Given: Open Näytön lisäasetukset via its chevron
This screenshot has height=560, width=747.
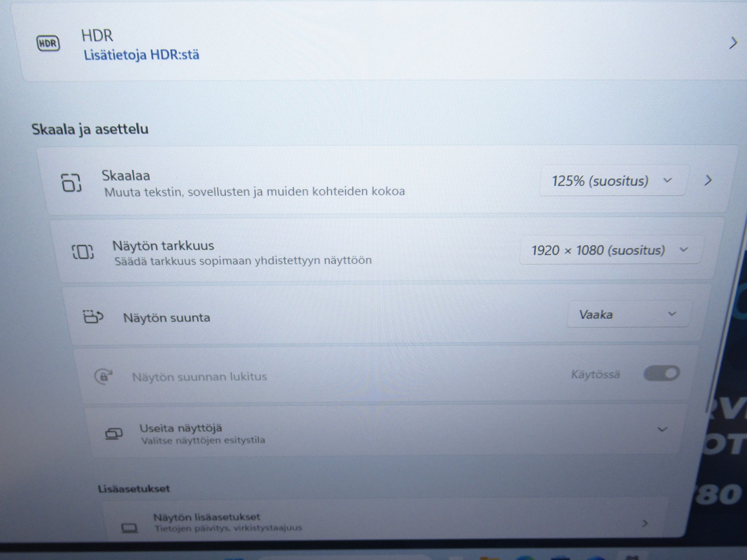Looking at the screenshot, I should click(x=645, y=524).
